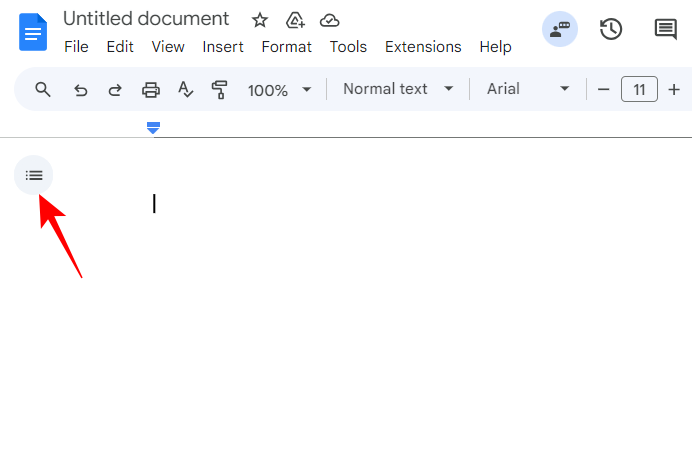Check the cloud document status icon
The image size is (692, 474).
coord(329,20)
